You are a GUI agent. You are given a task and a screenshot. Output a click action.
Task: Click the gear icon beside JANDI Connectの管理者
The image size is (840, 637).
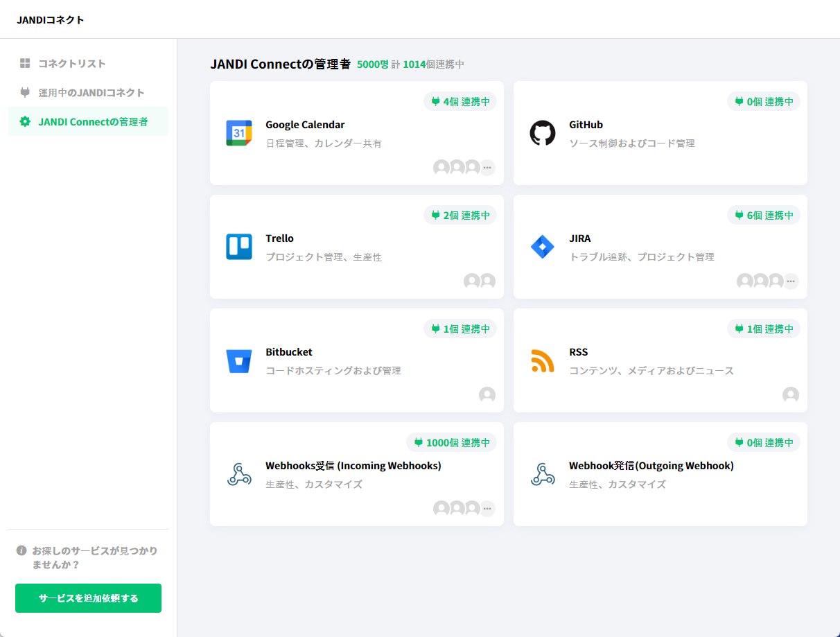tap(25, 121)
